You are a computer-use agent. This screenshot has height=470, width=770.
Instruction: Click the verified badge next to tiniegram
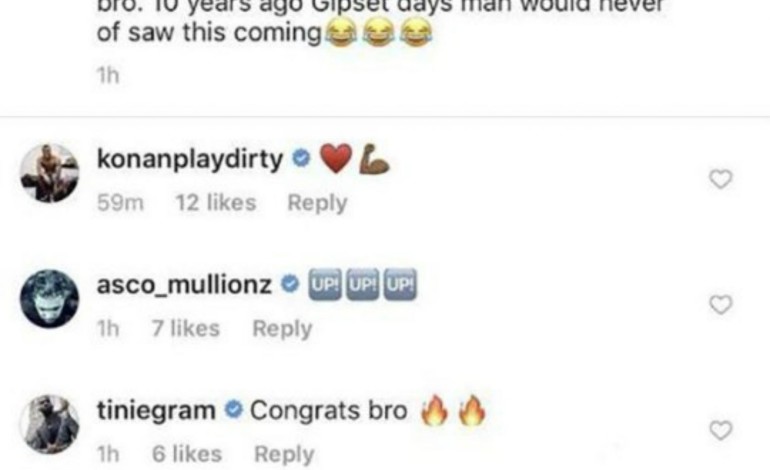[x=234, y=410]
